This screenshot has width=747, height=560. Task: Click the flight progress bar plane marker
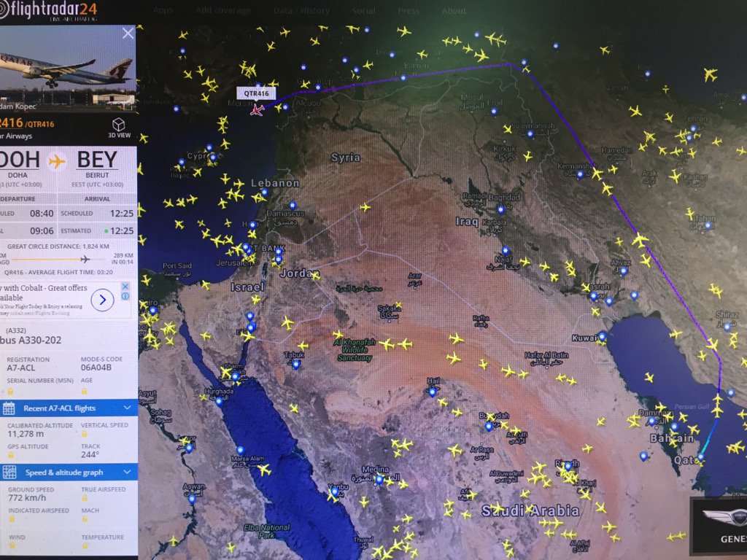coord(85,259)
